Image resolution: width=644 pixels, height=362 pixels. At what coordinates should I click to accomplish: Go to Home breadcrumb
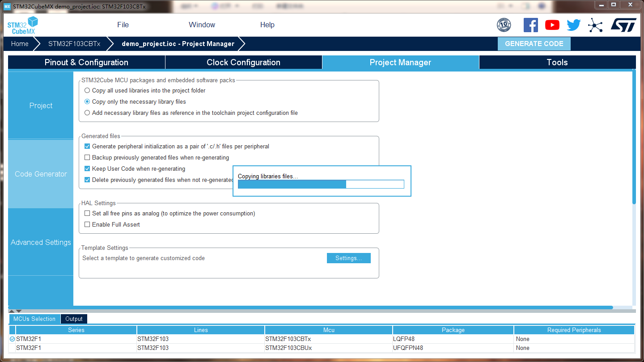tap(20, 44)
